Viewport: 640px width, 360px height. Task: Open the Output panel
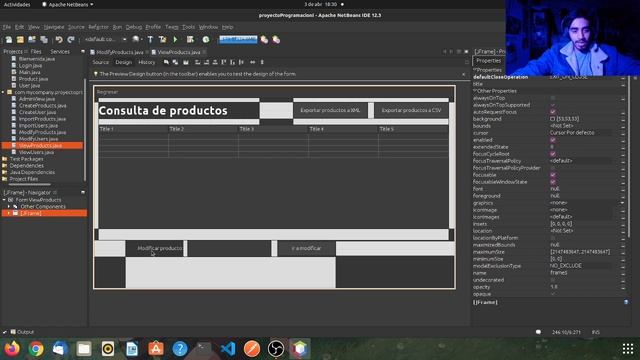point(22,332)
